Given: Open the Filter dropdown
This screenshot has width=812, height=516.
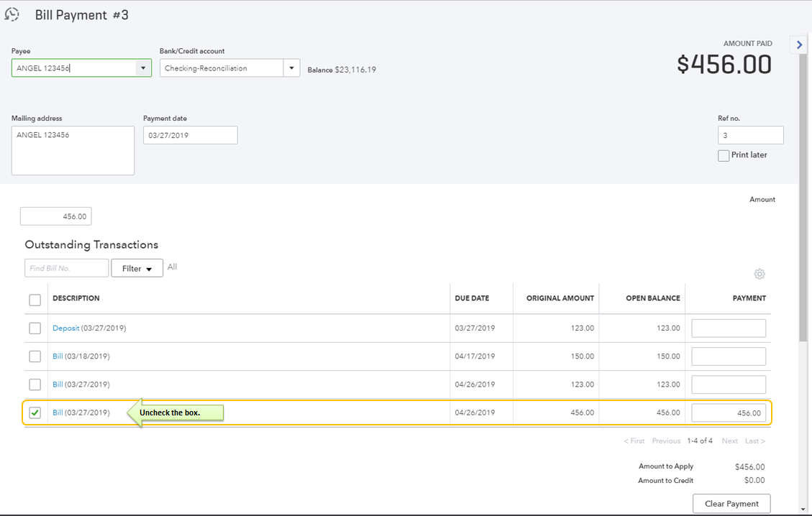Looking at the screenshot, I should (x=137, y=268).
